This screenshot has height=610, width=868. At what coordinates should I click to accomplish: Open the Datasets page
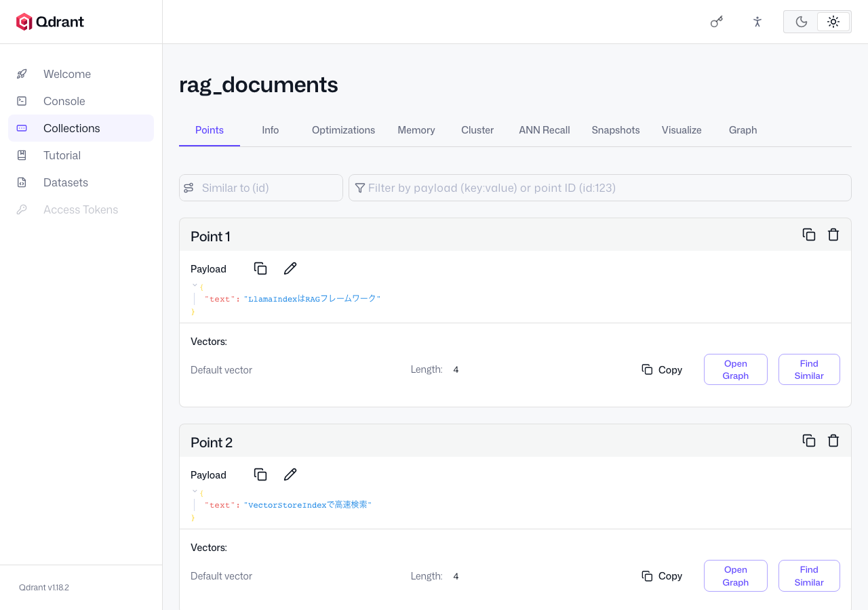click(x=81, y=182)
